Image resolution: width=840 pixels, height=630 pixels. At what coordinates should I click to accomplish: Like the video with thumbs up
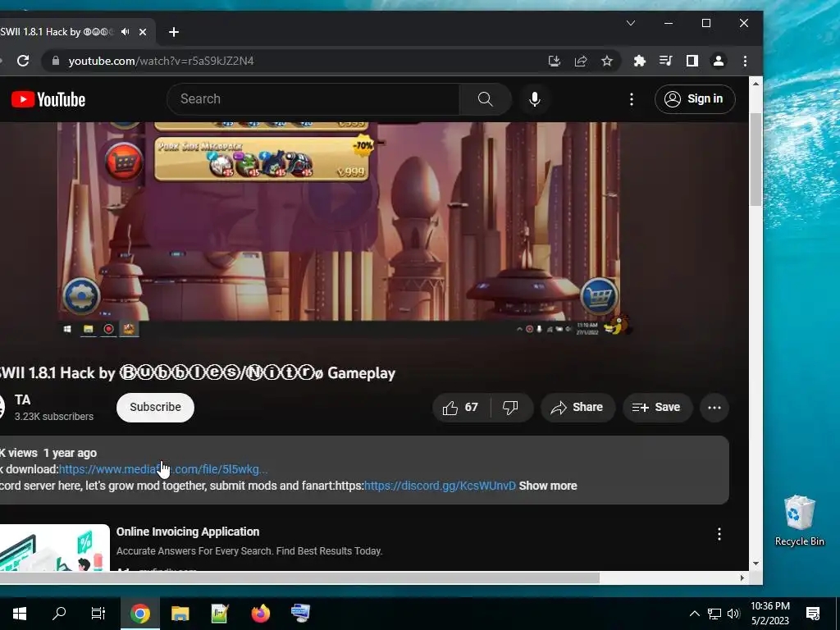[460, 408]
